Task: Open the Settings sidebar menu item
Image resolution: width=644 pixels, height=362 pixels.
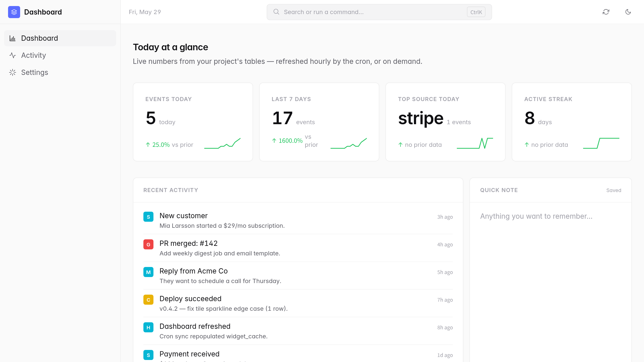Action: point(60,72)
